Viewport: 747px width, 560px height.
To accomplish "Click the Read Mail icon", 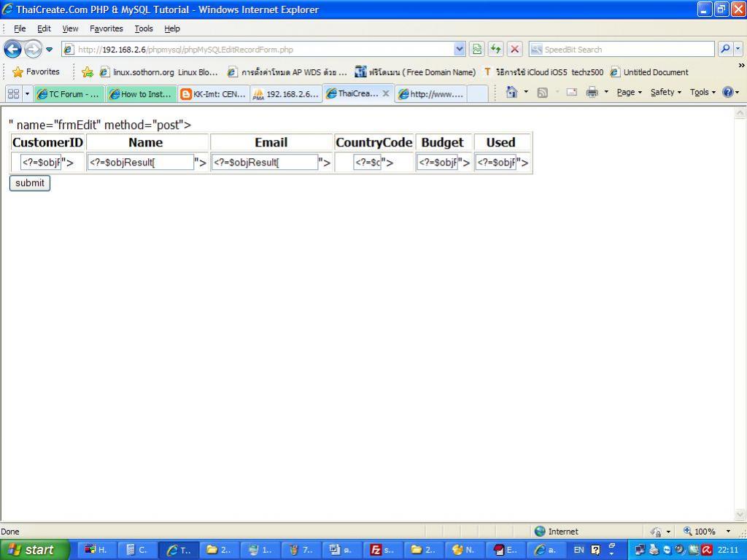I will (571, 93).
